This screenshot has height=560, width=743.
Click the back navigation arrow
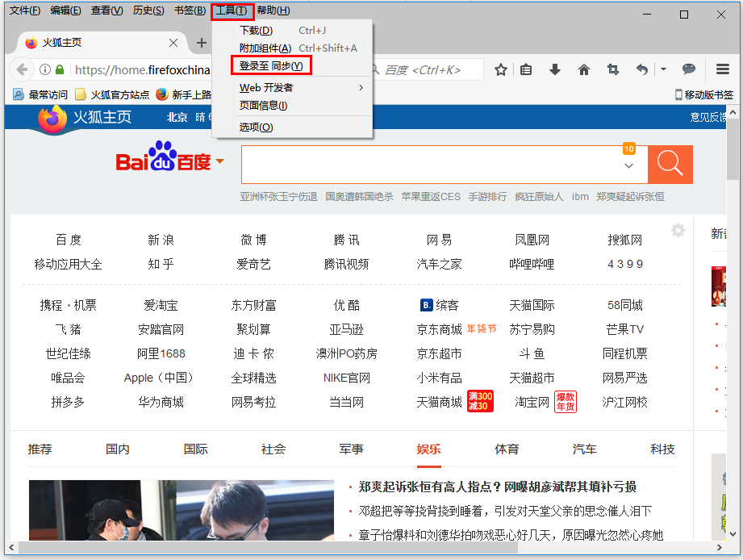[x=22, y=69]
